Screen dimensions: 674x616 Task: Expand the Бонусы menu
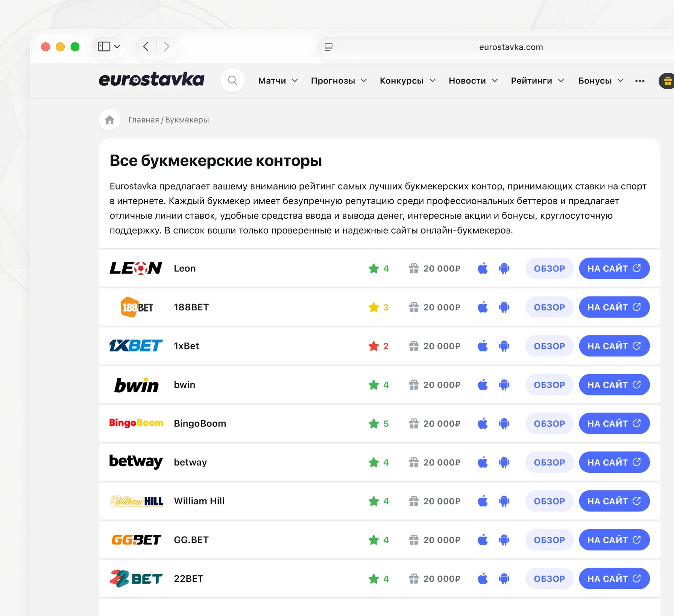pos(601,81)
